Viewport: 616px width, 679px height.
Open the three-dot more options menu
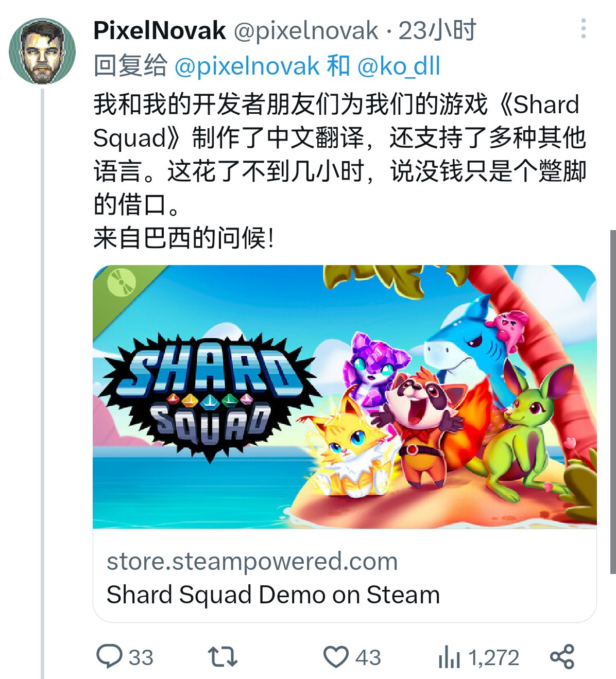pos(583,29)
